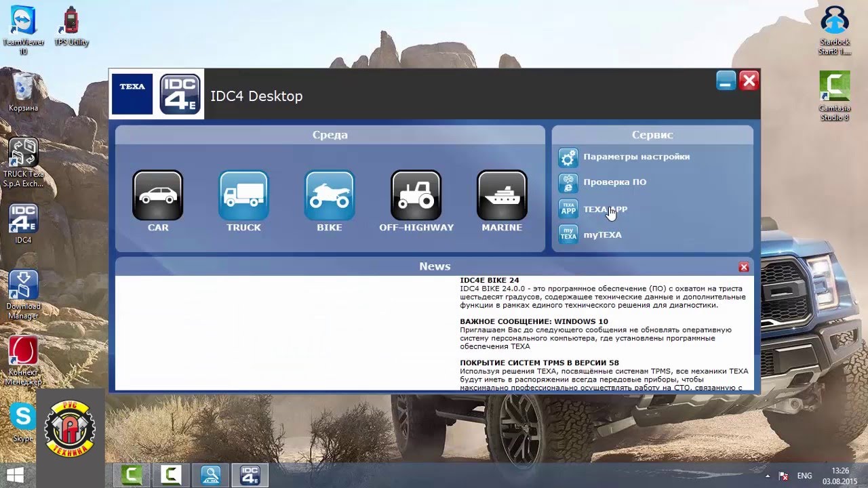Viewport: 868px width, 488px height.
Task: Open Параметры настройки settings link
Action: coord(637,157)
